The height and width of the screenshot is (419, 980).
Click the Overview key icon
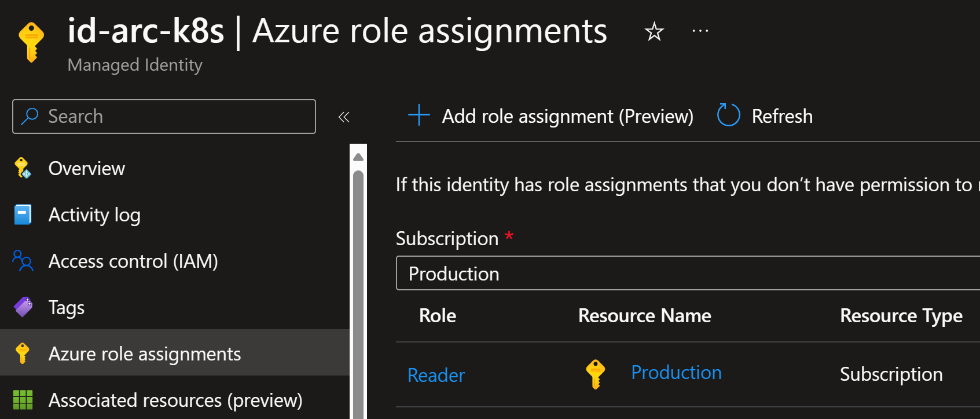23,168
